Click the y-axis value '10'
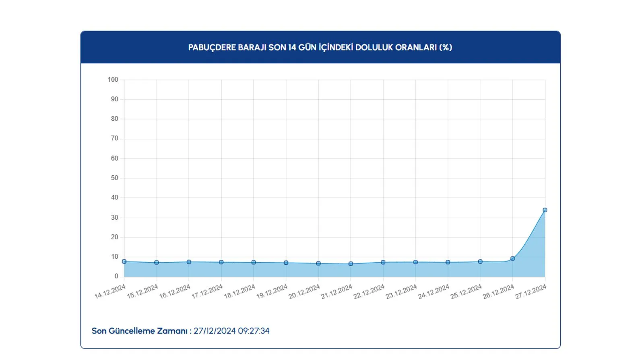The image size is (644, 362). [115, 257]
